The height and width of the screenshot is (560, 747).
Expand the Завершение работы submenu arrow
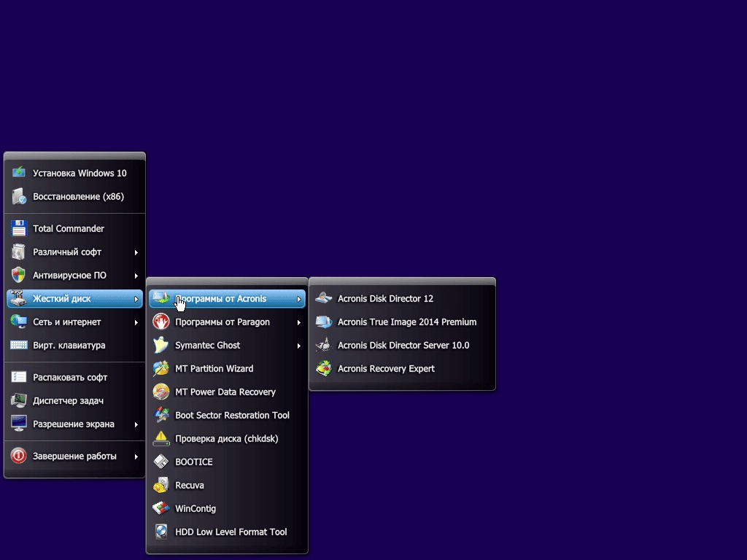click(136, 456)
